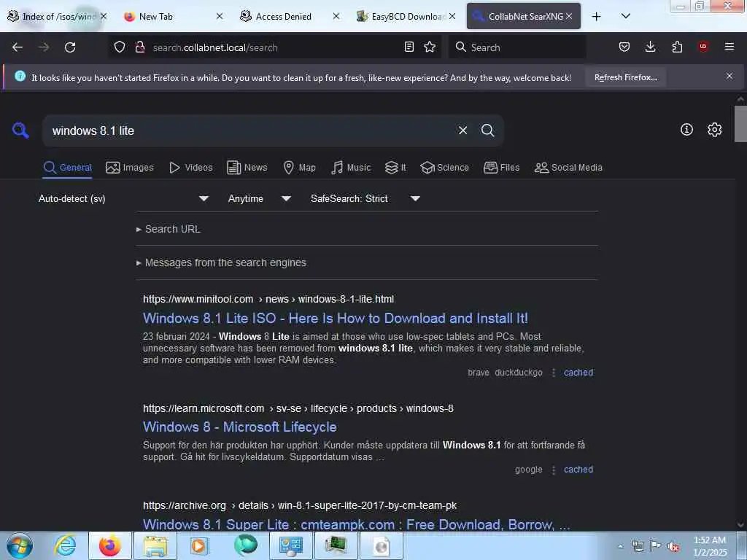Click the muted volume tray icon
The height and width of the screenshot is (560, 747).
pos(673,547)
